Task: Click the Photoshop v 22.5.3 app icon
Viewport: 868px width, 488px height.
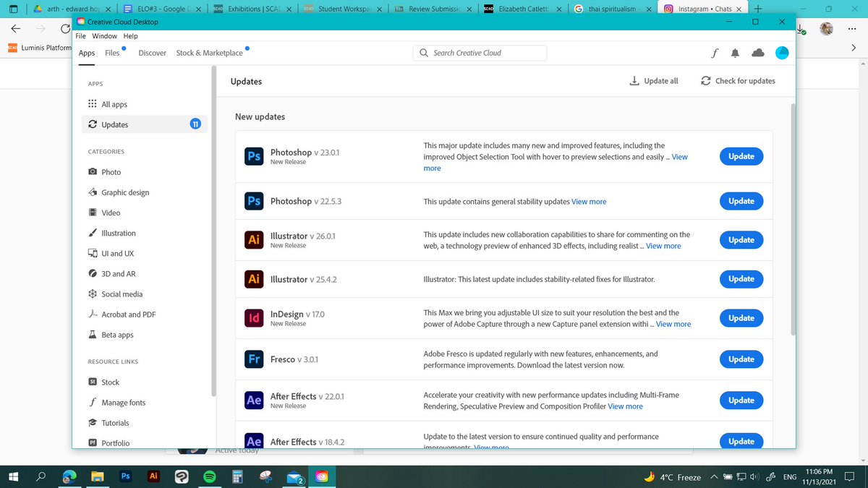Action: [254, 201]
